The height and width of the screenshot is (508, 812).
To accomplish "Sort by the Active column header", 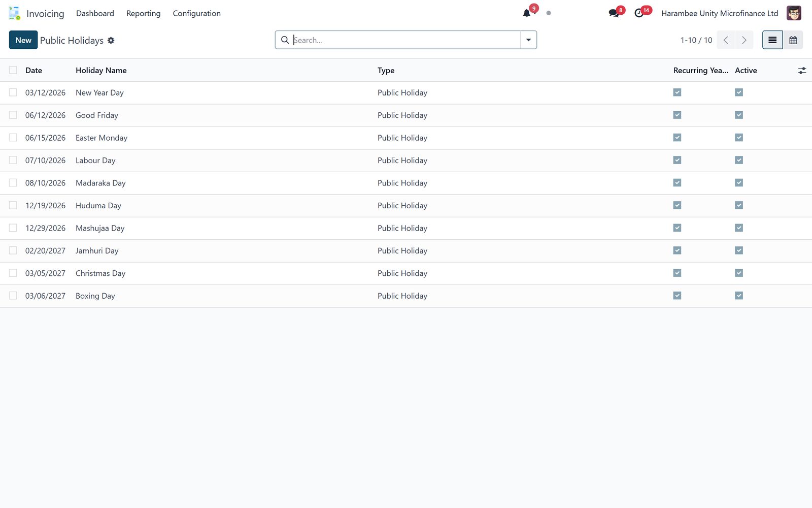I will [746, 70].
